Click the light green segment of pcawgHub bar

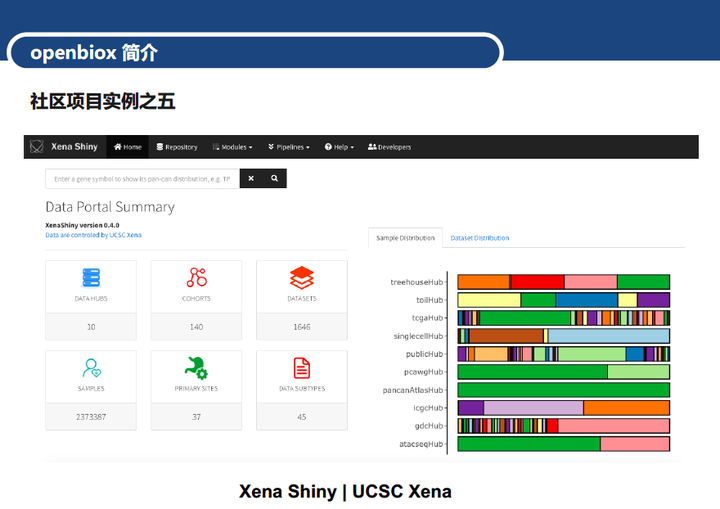click(x=638, y=372)
